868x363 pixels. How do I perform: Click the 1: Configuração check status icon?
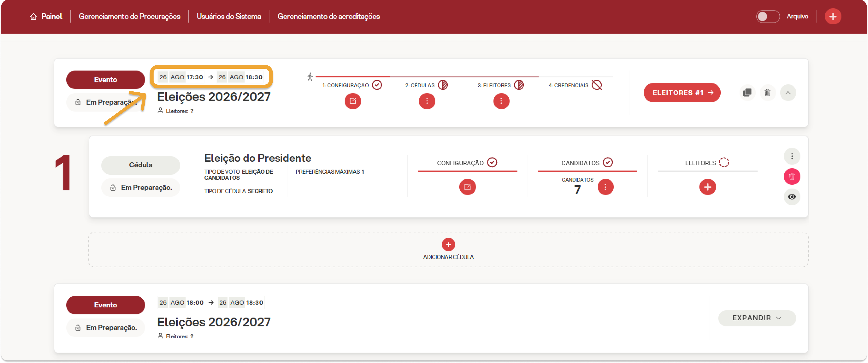tap(377, 85)
